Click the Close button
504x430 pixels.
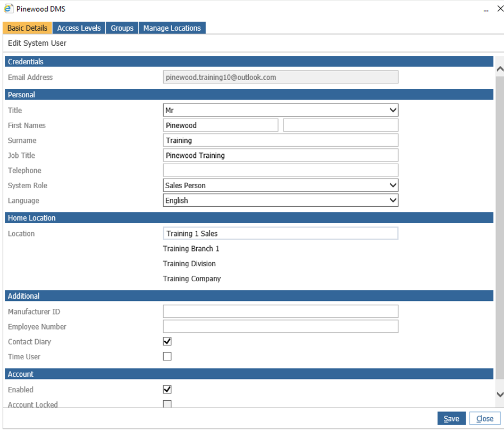[x=485, y=418]
